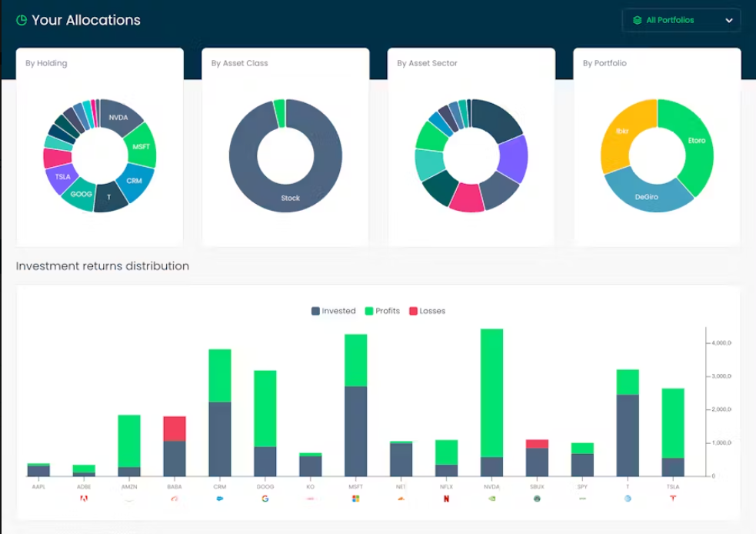Click the Cloudflare logo under NET

click(x=401, y=499)
